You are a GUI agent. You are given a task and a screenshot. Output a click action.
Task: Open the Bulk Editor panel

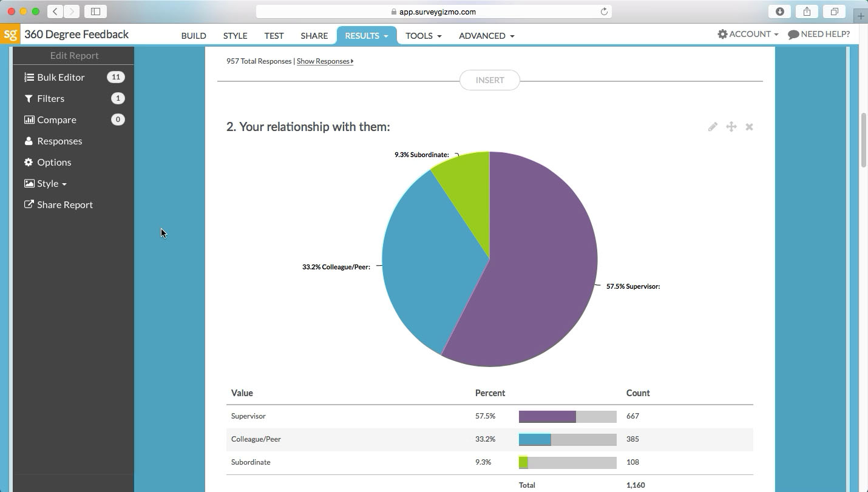pyautogui.click(x=60, y=77)
